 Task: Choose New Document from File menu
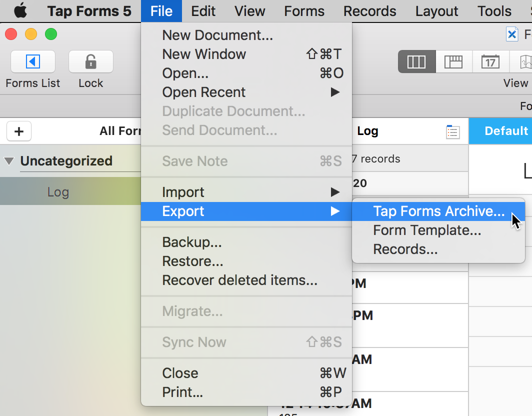246,35
